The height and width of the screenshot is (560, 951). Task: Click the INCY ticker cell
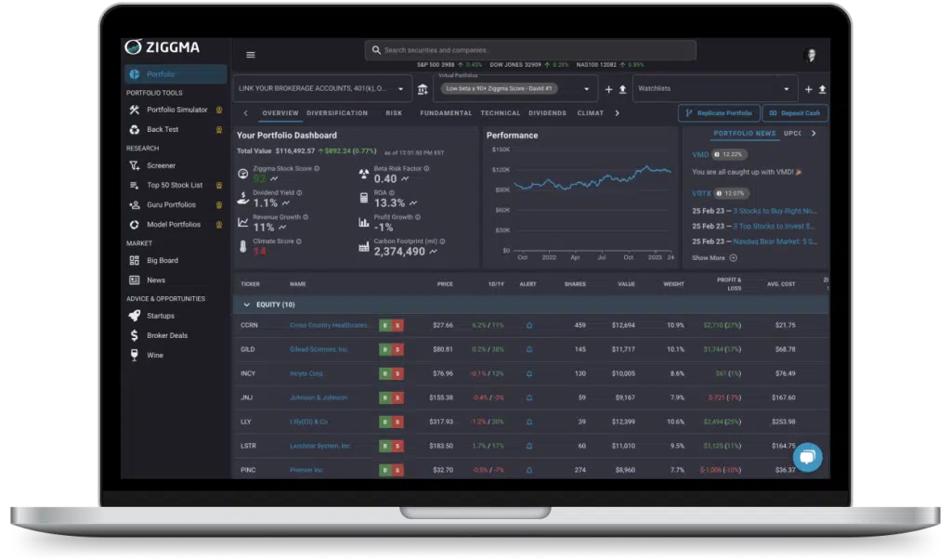248,373
